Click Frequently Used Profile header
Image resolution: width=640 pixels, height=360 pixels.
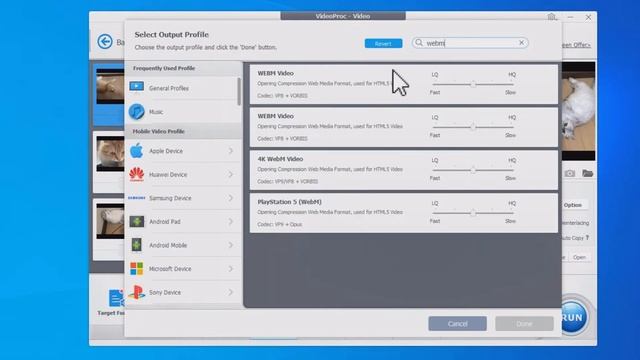click(164, 68)
